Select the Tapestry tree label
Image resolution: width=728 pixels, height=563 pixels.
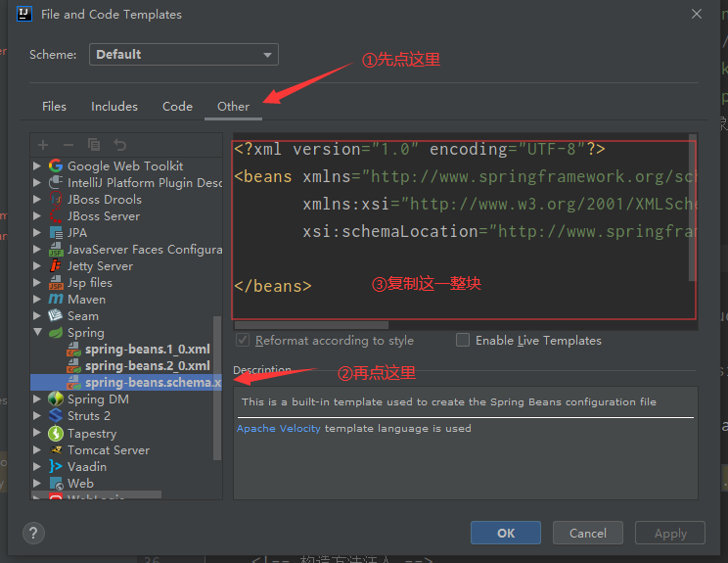pos(92,434)
